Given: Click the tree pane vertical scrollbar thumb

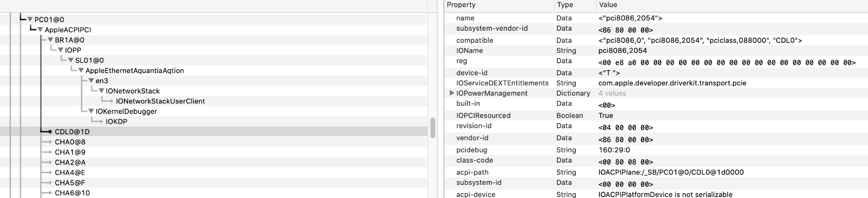Looking at the screenshot, I should 433,128.
